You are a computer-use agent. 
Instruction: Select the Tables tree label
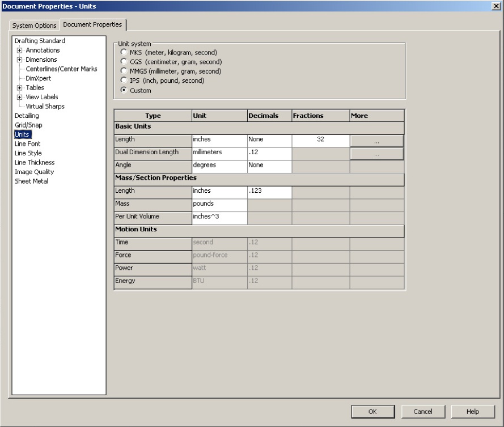coord(35,87)
